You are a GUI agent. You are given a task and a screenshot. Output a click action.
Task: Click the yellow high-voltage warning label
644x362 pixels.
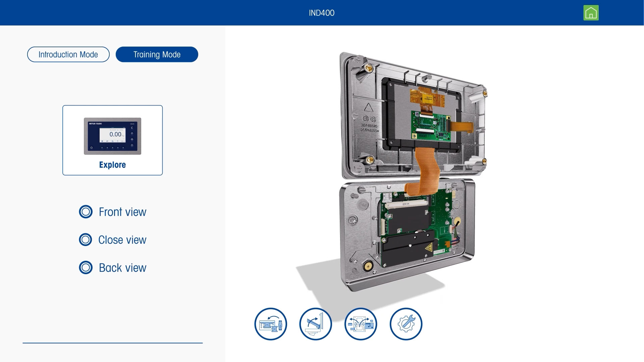coord(428,248)
